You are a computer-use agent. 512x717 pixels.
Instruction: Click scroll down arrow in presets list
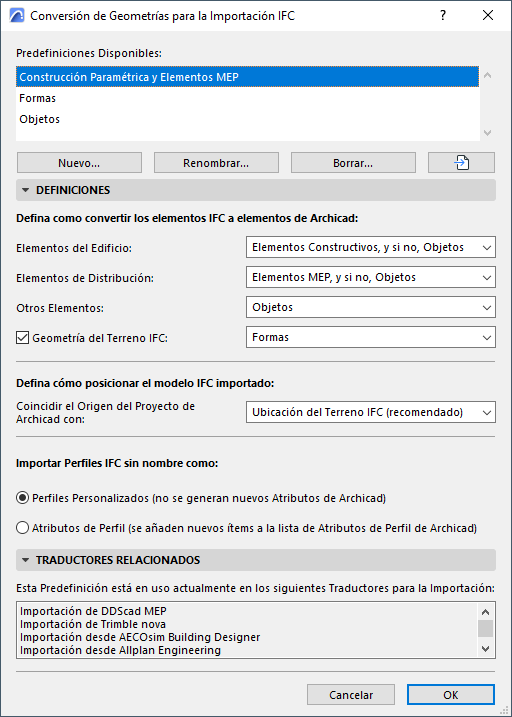487,133
